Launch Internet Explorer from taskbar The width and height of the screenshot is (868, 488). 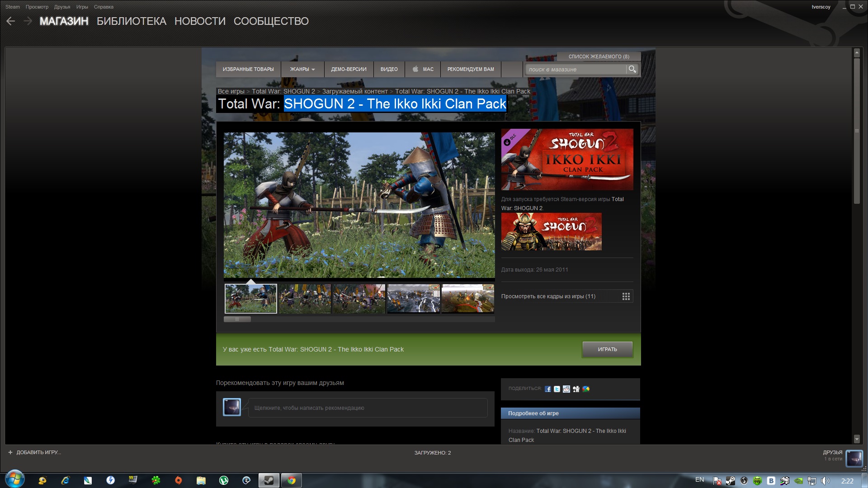pyautogui.click(x=65, y=480)
